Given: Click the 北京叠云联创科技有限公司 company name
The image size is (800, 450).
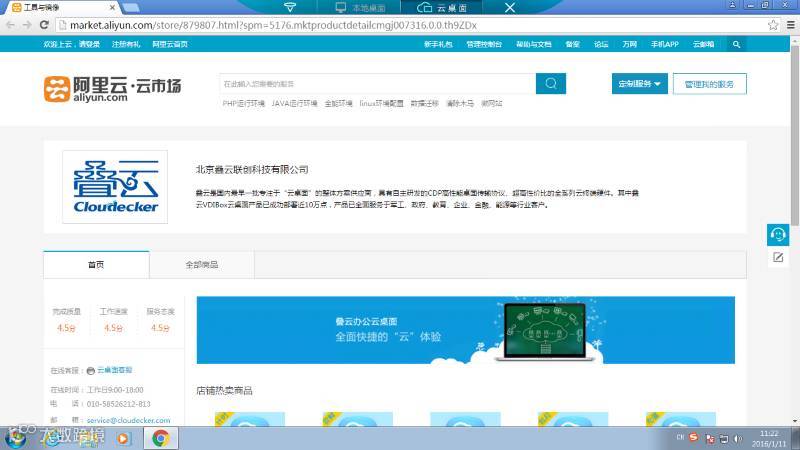Looking at the screenshot, I should point(252,170).
